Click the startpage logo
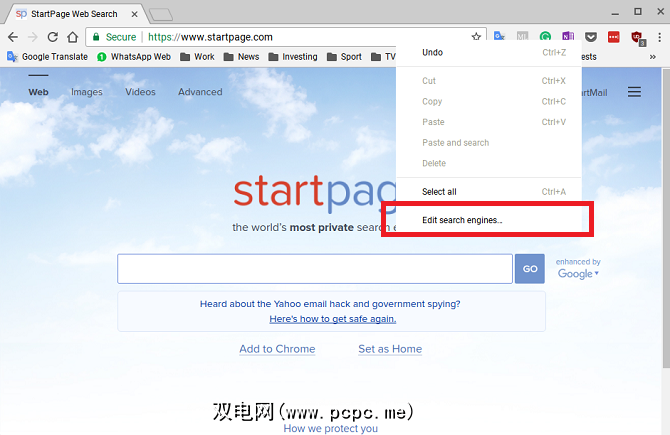This screenshot has height=435, width=670. [315, 192]
